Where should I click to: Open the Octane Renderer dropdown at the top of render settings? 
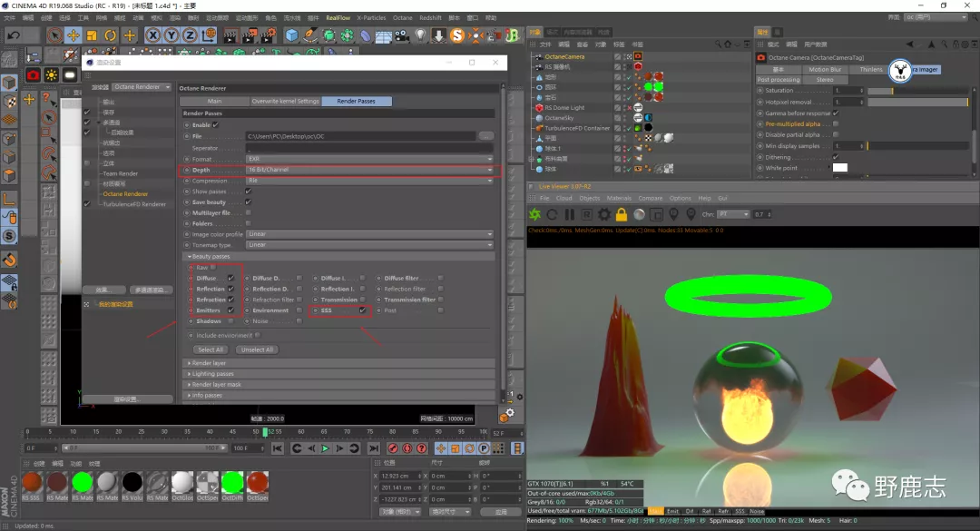(x=142, y=87)
